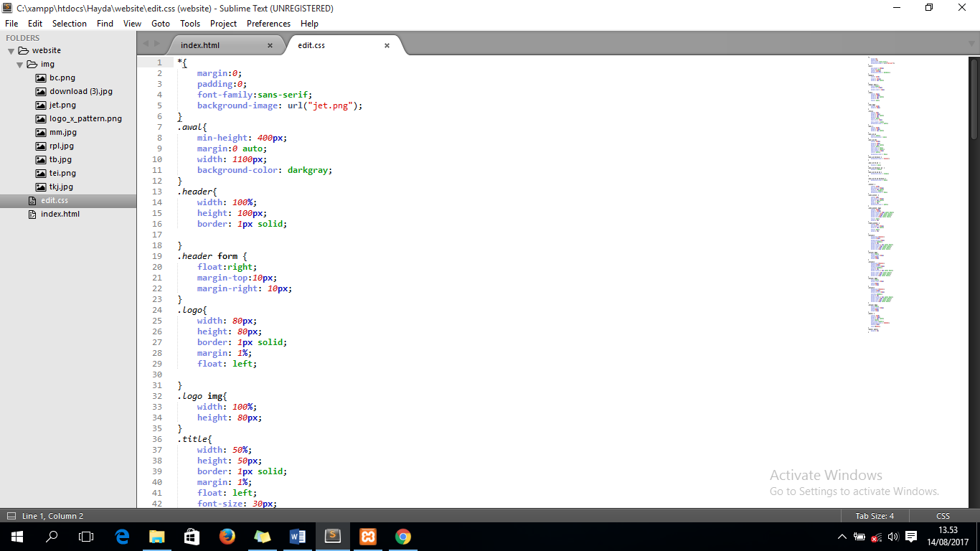Click the image icon beside tei.png
This screenshot has height=551, width=980.
(x=41, y=173)
